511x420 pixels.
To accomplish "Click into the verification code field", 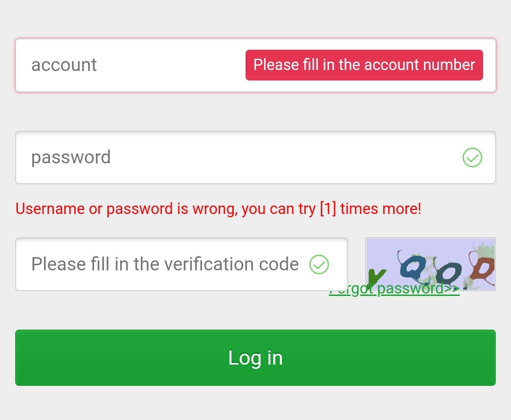I will [166, 264].
